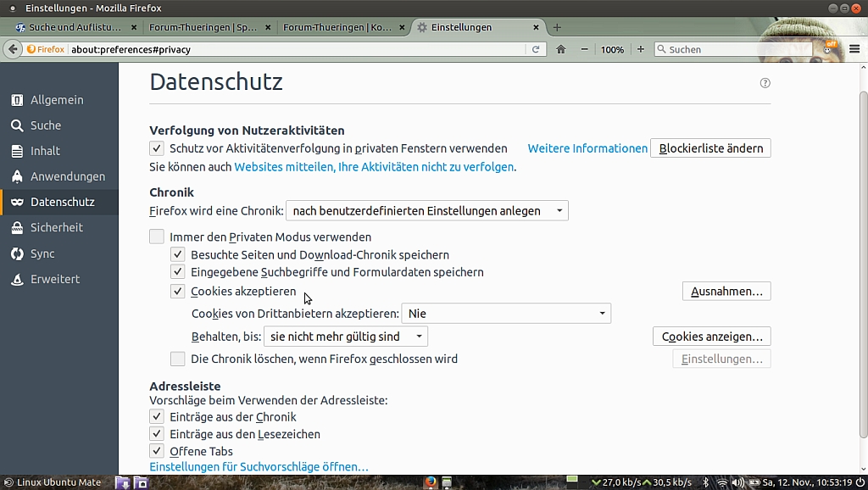The height and width of the screenshot is (490, 868).
Task: Click the clock showing 'Sa, 12. Nov., 10:53:19'
Action: coord(807,483)
